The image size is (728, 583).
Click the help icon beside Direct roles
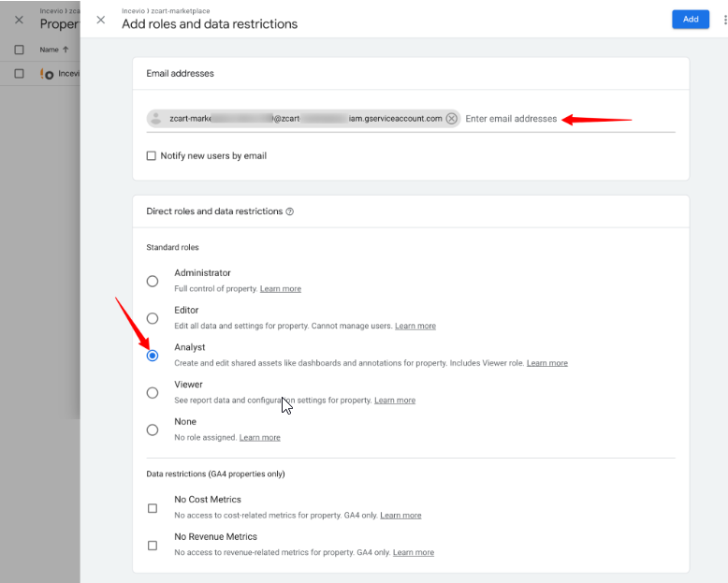(x=290, y=211)
